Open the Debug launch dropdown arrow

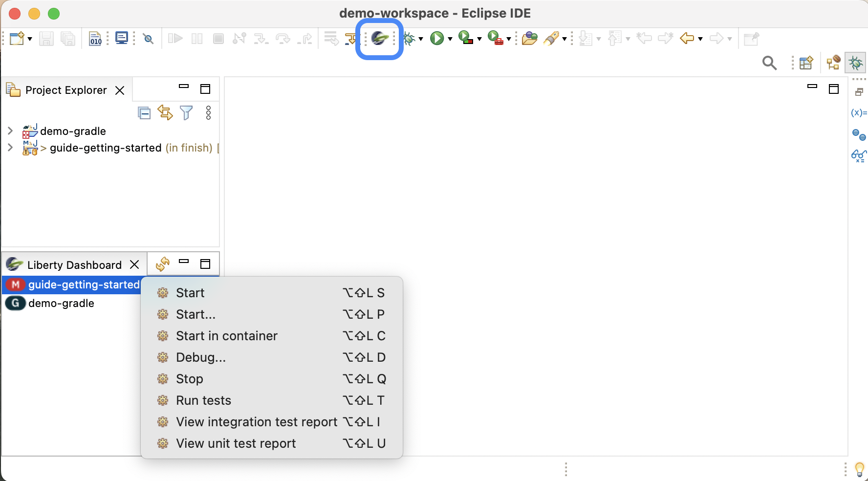point(421,39)
